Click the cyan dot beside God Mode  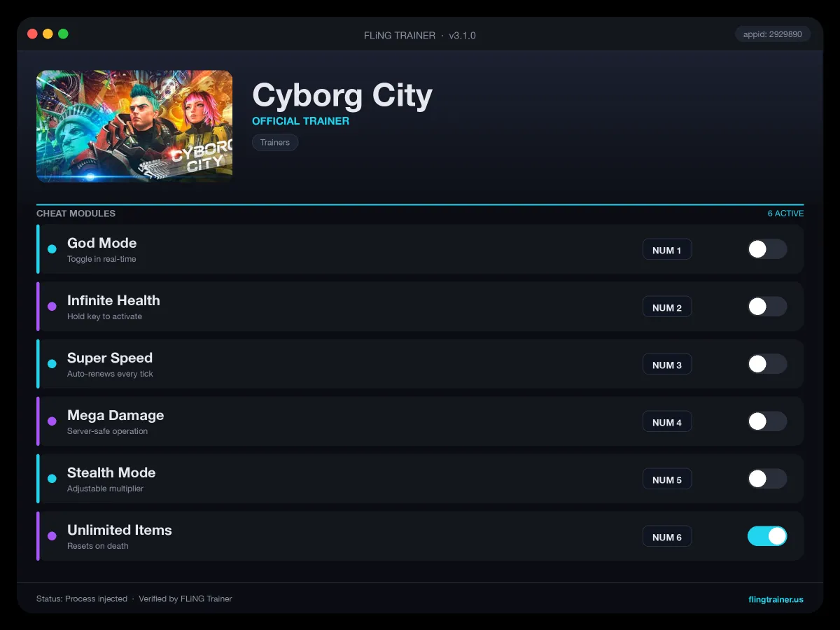(52, 249)
